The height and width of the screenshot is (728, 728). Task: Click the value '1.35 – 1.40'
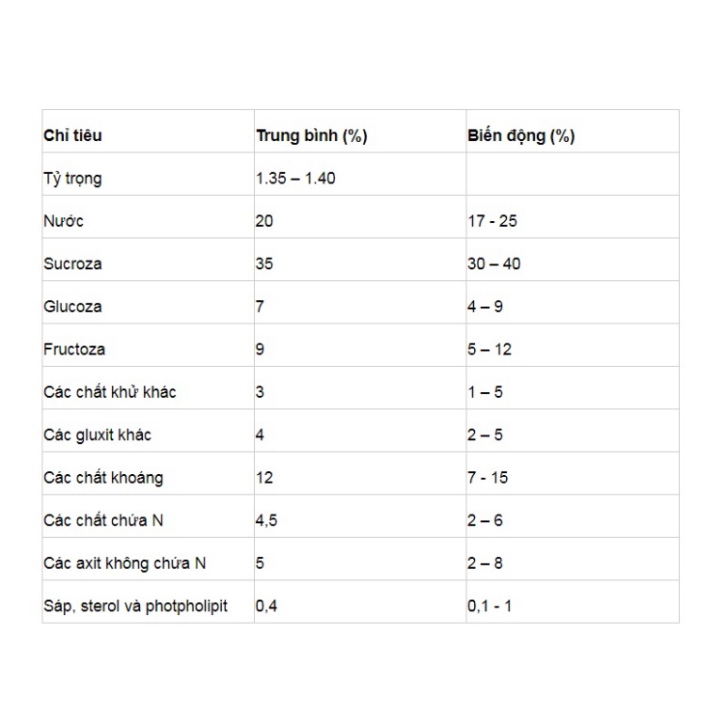(295, 179)
